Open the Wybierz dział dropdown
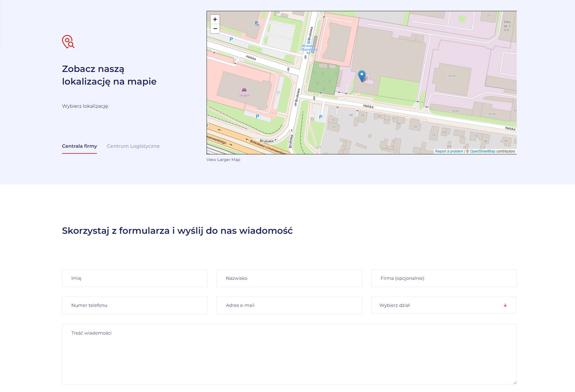 (443, 305)
